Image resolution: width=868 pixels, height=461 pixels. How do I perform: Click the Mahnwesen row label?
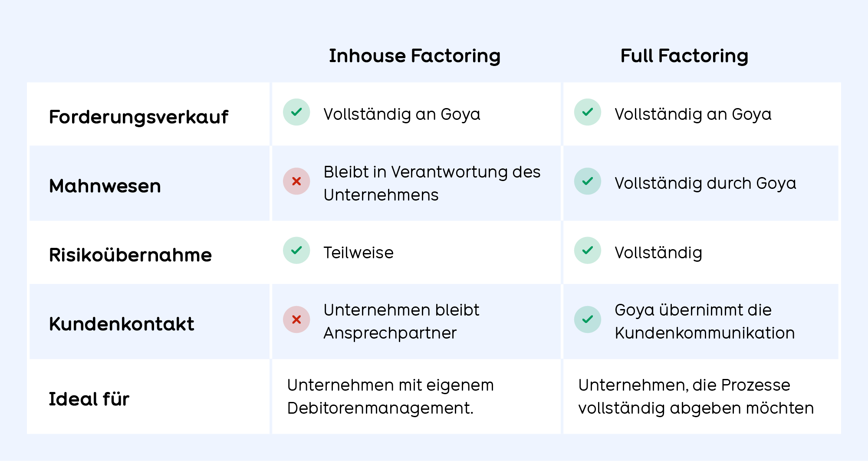click(x=105, y=186)
